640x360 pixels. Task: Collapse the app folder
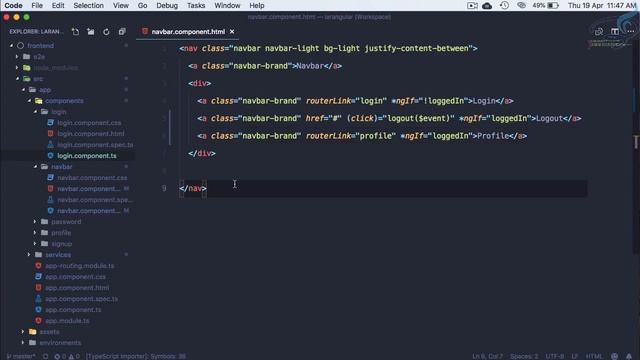(23, 90)
